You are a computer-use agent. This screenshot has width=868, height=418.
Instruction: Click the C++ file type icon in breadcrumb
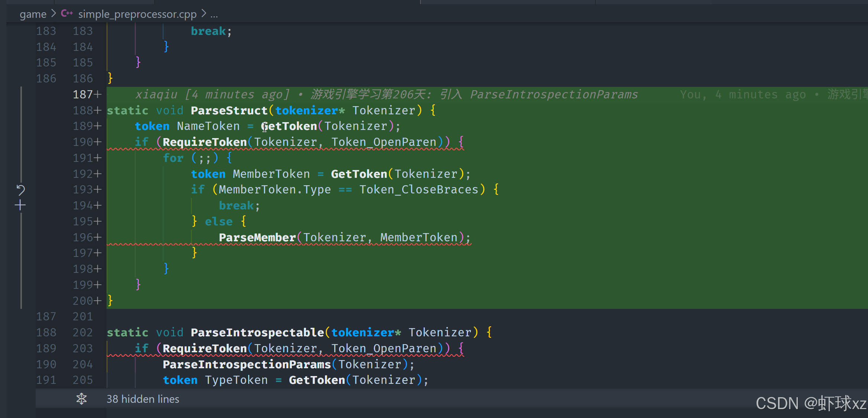point(67,14)
